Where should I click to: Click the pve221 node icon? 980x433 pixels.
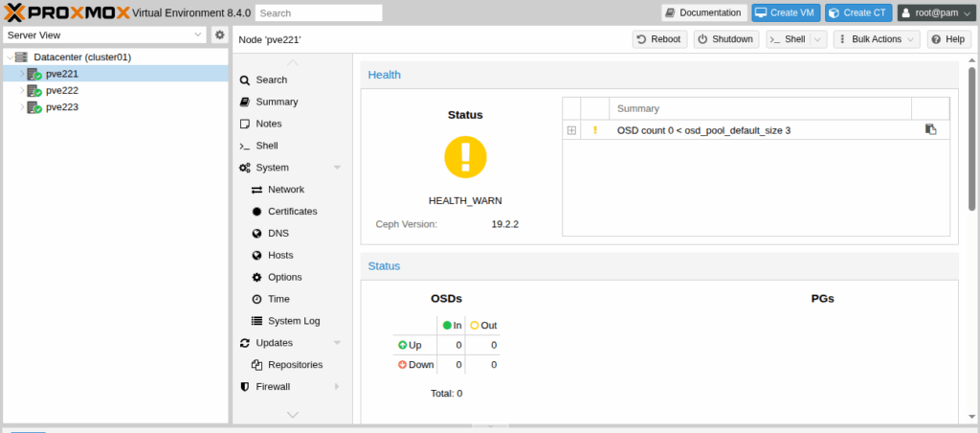(34, 74)
